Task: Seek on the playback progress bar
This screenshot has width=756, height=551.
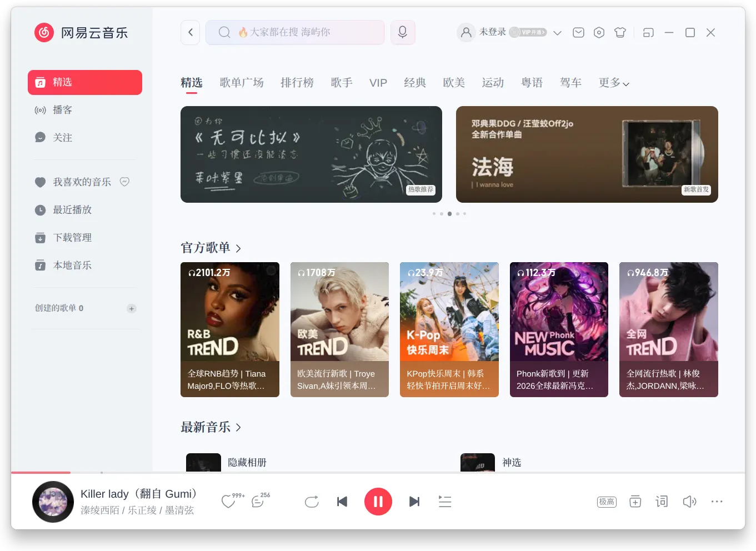Action: pyautogui.click(x=378, y=473)
